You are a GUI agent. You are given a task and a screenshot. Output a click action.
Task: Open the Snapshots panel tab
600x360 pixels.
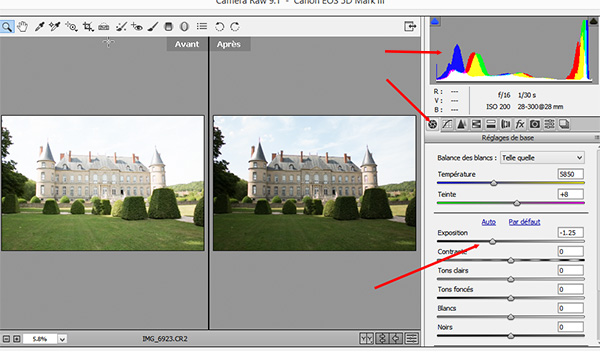(x=564, y=124)
